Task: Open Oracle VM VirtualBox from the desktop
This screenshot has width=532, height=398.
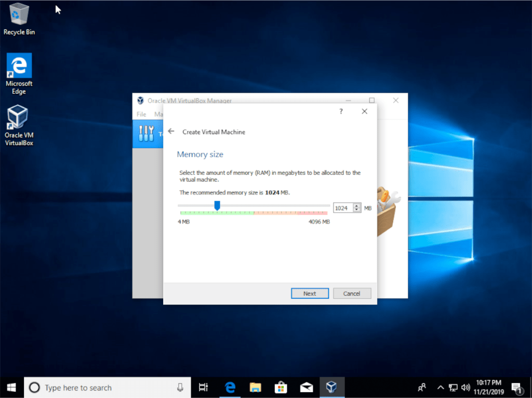Action: coord(19,115)
